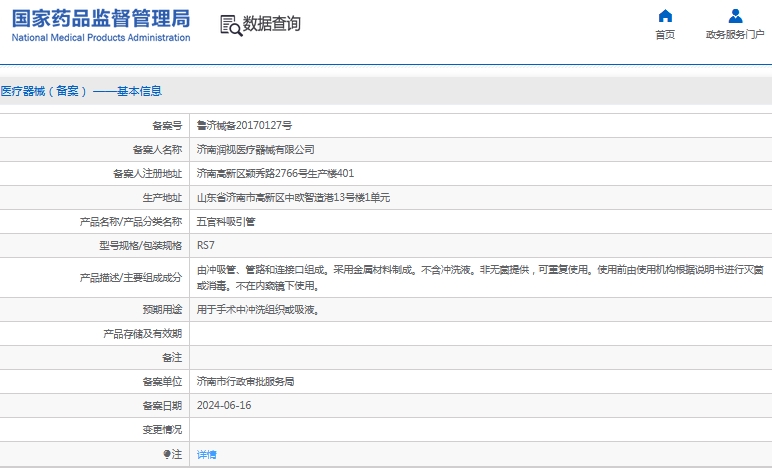Click the 国家药品监督管理局 logo
Image resolution: width=772 pixels, height=476 pixels.
[101, 25]
